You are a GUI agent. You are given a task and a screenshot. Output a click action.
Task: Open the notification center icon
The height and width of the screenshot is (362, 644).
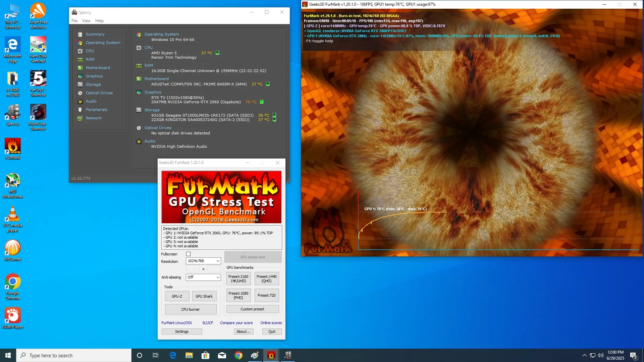tap(633, 355)
